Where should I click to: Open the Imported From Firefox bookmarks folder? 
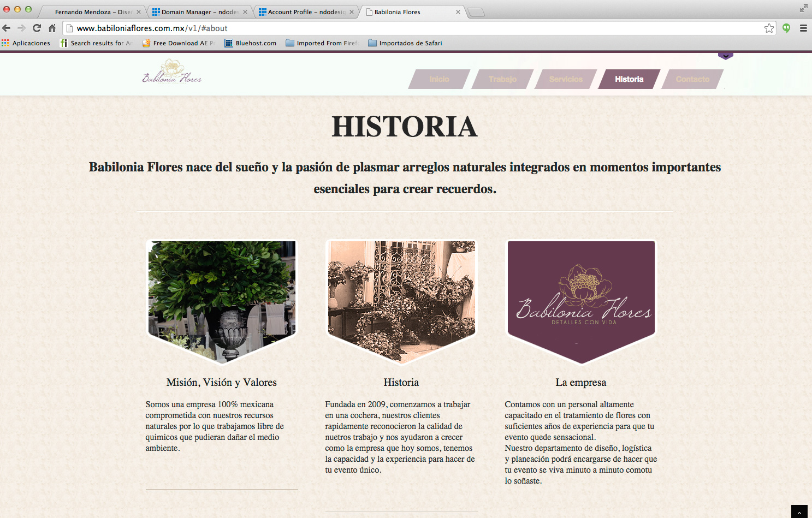point(322,43)
